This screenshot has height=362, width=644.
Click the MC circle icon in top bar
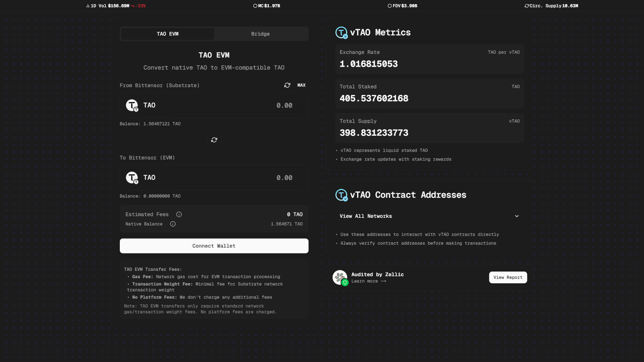[x=256, y=6]
